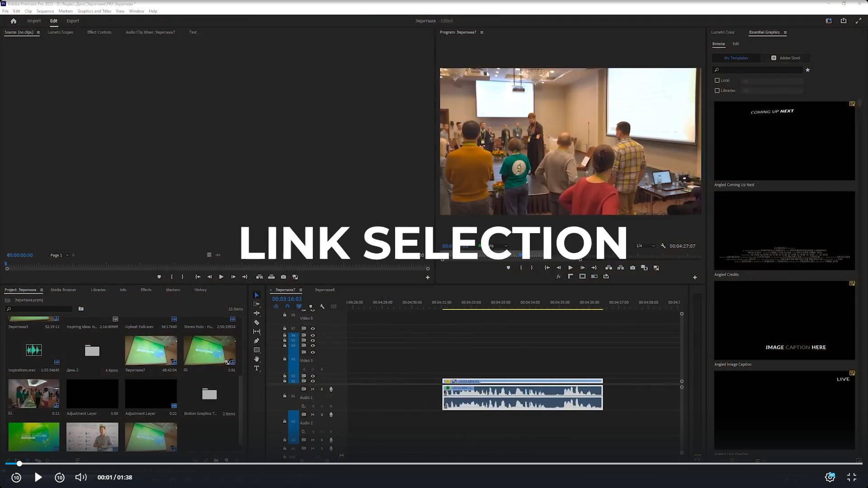Click Export Frame camera in Program monitor
Viewport: 868px width, 488px height.
click(632, 268)
